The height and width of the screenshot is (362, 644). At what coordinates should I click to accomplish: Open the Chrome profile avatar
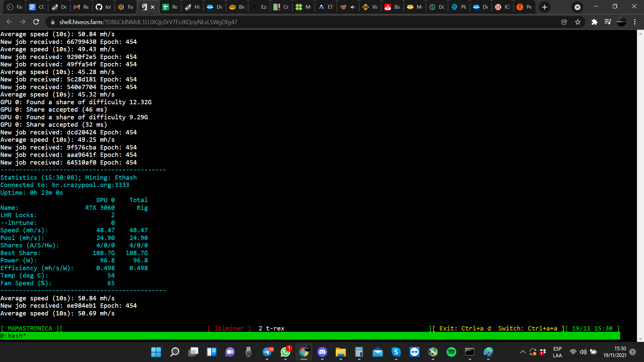(x=621, y=22)
